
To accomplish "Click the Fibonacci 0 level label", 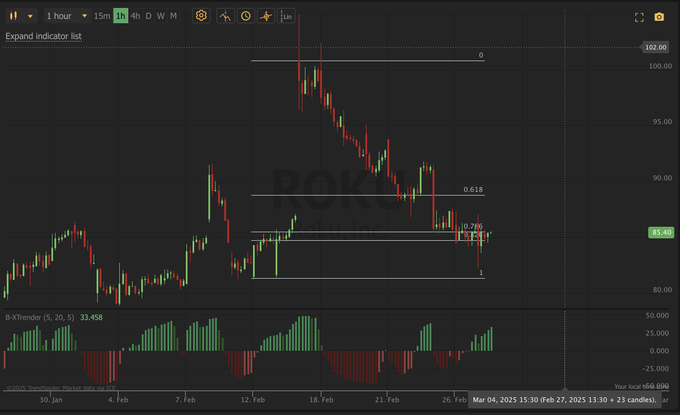I will (481, 55).
